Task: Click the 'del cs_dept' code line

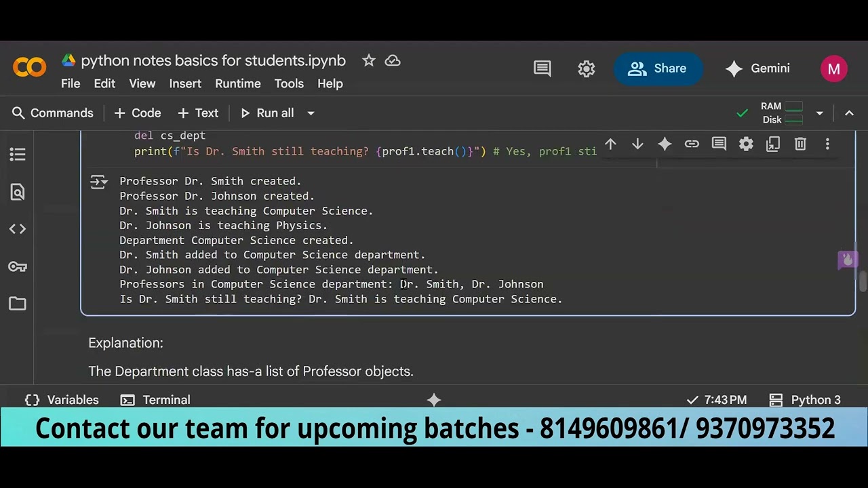Action: pos(170,136)
